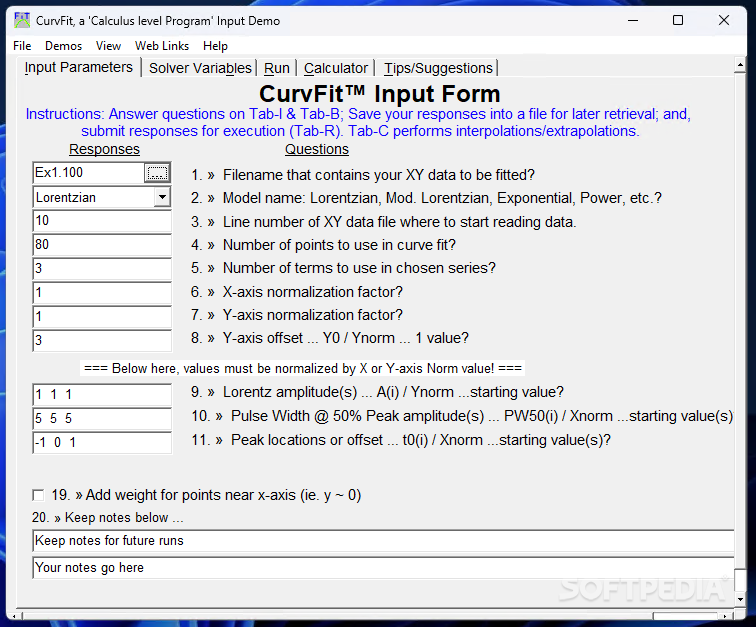
Task: Click question 1 filename text
Action: click(379, 175)
